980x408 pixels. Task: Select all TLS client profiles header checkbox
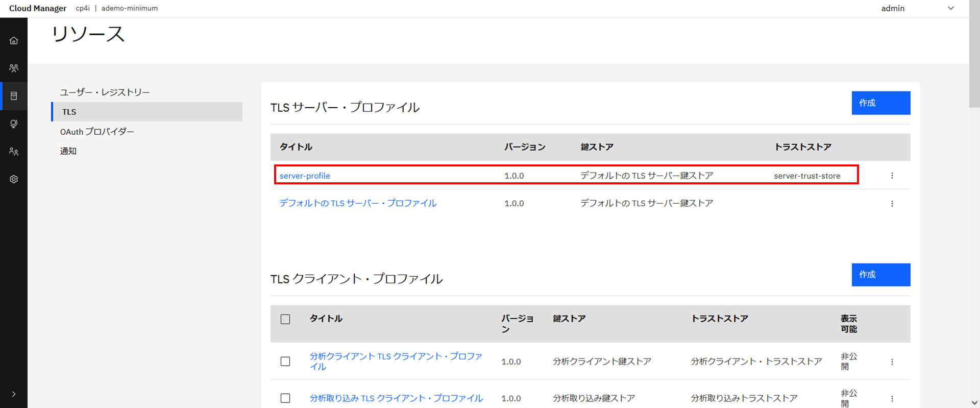tap(285, 319)
